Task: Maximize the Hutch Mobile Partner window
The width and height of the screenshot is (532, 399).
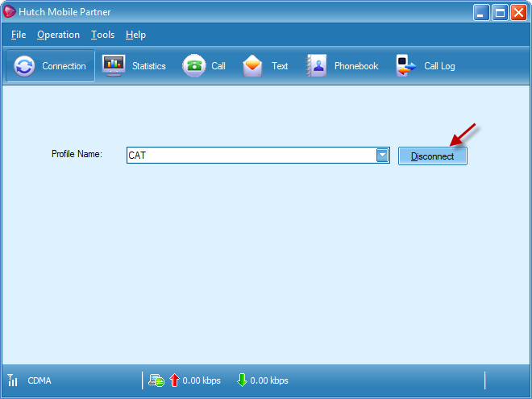Action: click(500, 13)
